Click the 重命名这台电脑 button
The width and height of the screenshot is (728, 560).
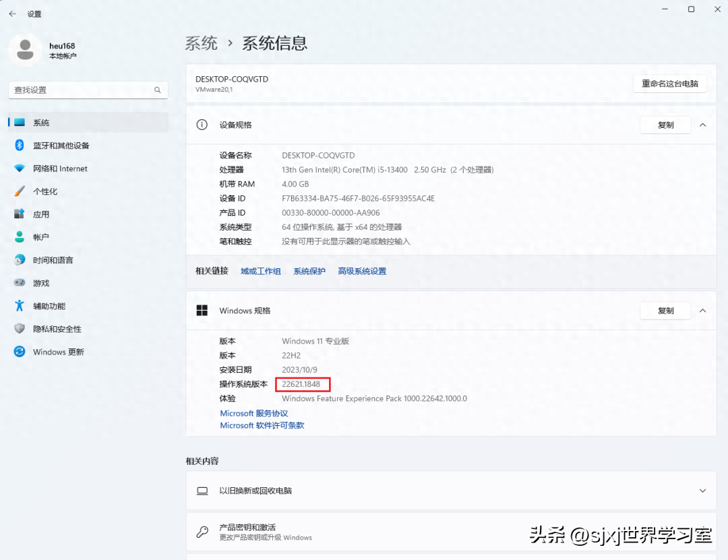point(669,84)
